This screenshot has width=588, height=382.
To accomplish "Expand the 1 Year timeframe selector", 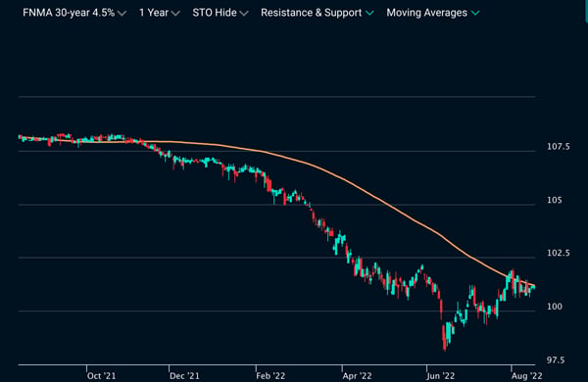I will pyautogui.click(x=160, y=13).
